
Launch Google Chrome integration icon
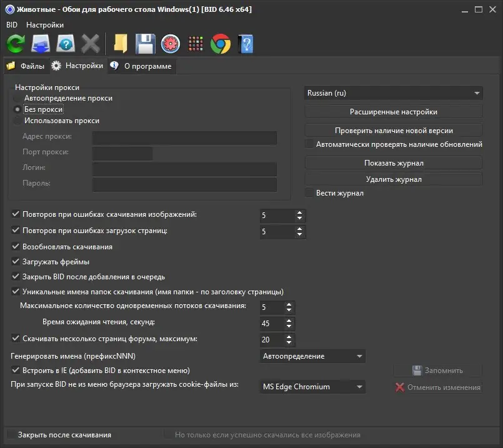click(220, 44)
